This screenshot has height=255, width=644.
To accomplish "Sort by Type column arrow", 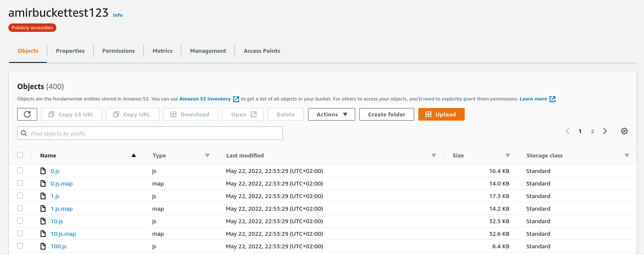I will click(x=207, y=155).
